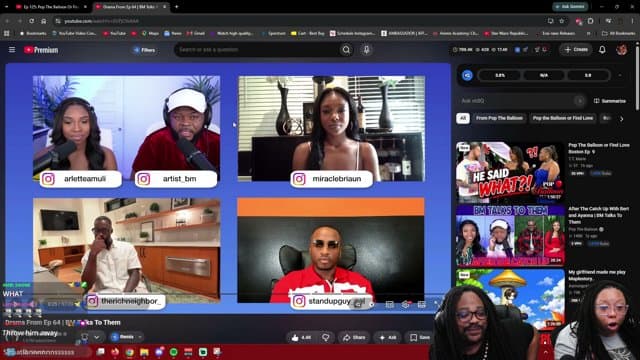The width and height of the screenshot is (640, 360).
Task: Open the Gmail bookmark
Action: point(196,33)
